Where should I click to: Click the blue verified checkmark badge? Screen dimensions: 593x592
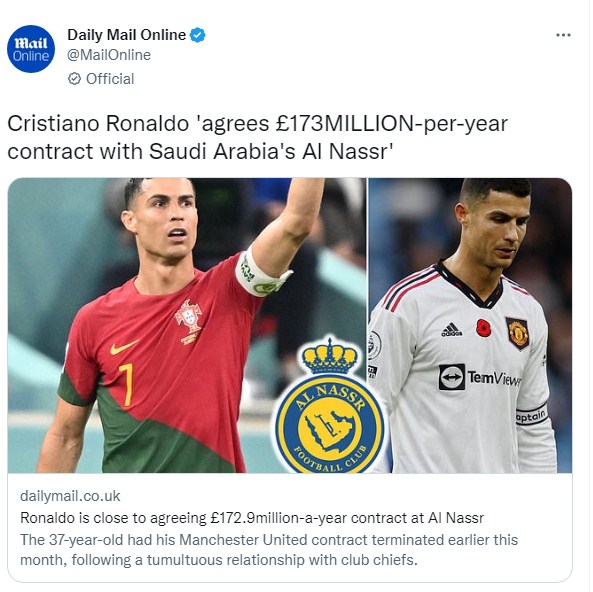click(x=197, y=35)
